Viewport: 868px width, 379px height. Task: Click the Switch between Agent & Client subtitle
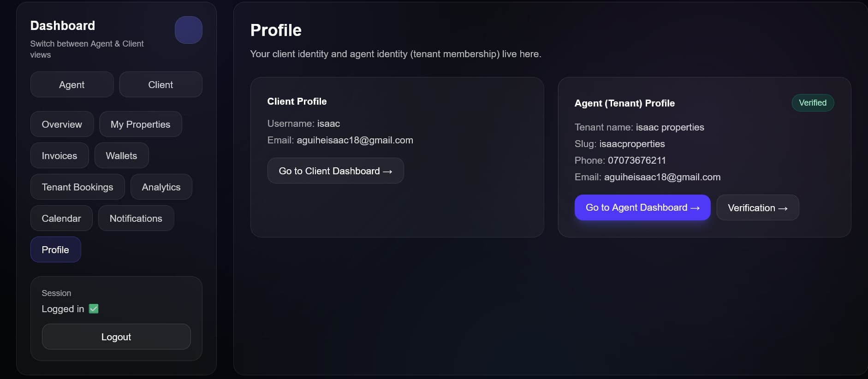pos(87,49)
